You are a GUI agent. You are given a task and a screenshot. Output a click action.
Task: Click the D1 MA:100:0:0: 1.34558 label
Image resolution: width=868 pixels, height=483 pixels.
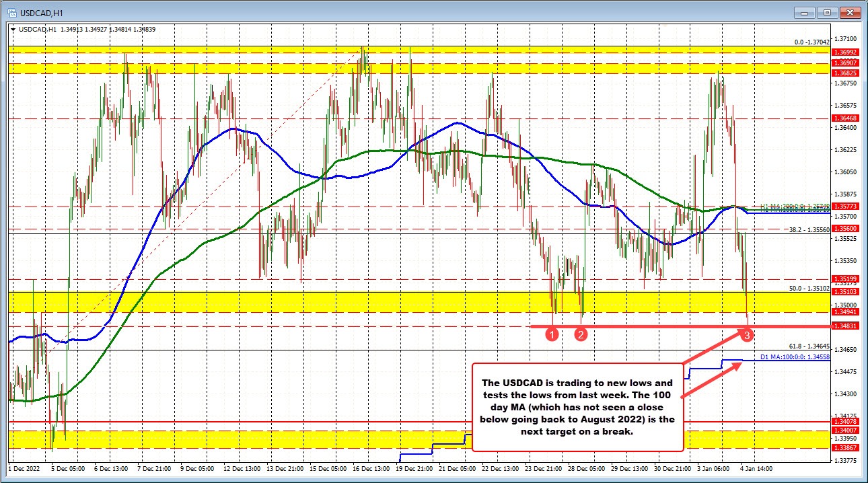coord(796,357)
